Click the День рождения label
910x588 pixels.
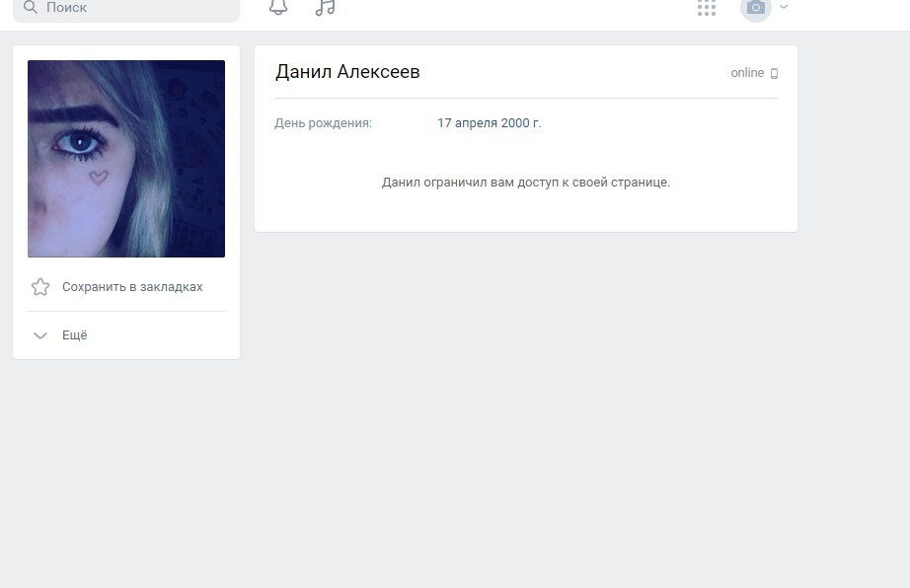tap(323, 123)
